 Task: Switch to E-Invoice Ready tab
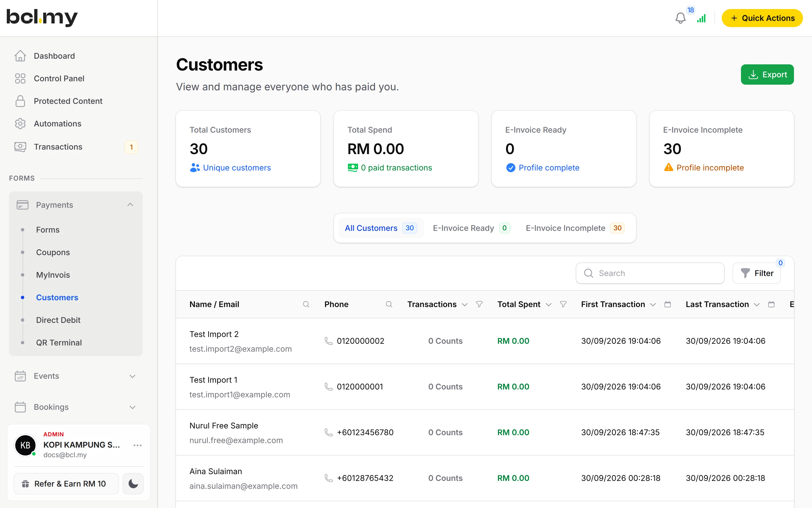[471, 228]
